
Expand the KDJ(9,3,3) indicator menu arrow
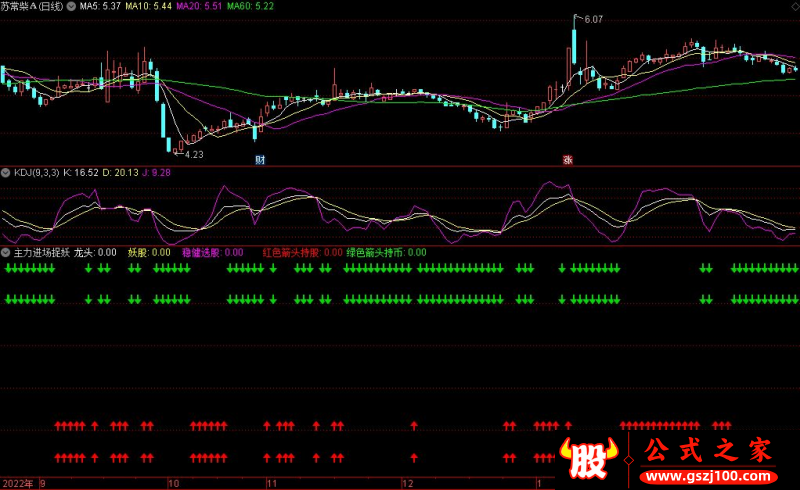[6, 173]
